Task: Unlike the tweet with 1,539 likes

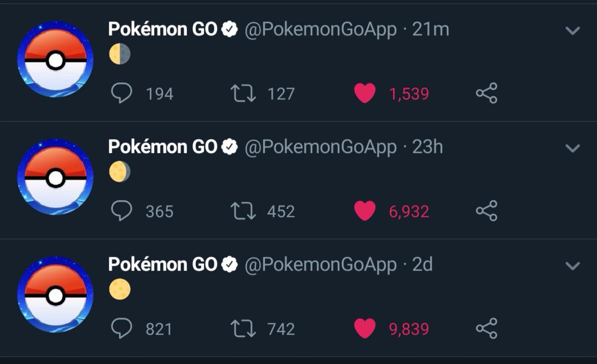Action: click(x=364, y=93)
